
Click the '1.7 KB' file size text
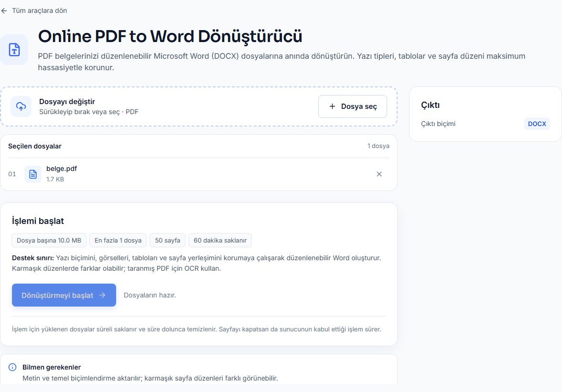coord(55,180)
